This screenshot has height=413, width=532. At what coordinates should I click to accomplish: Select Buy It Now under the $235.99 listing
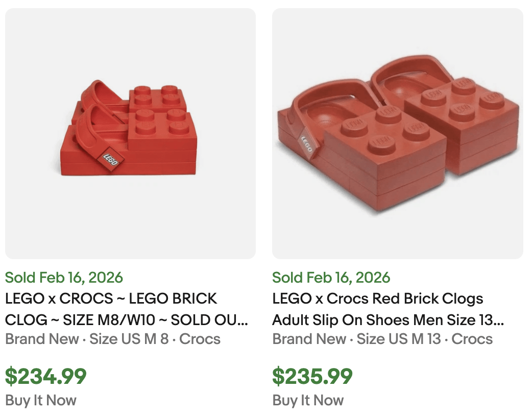pos(307,400)
